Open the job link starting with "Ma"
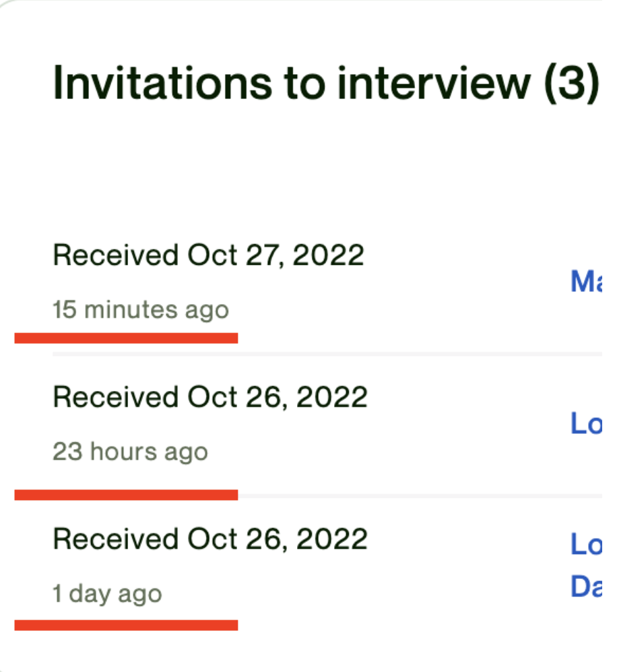This screenshot has height=672, width=617. pyautogui.click(x=586, y=282)
